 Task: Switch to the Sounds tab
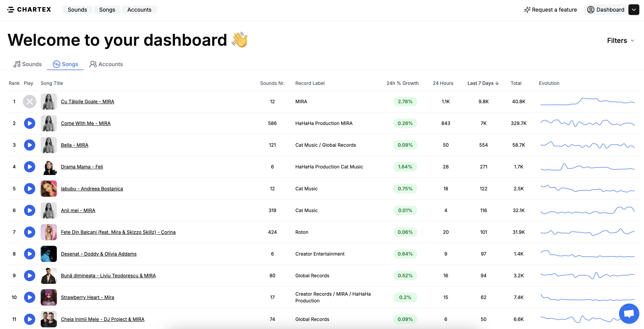27,64
